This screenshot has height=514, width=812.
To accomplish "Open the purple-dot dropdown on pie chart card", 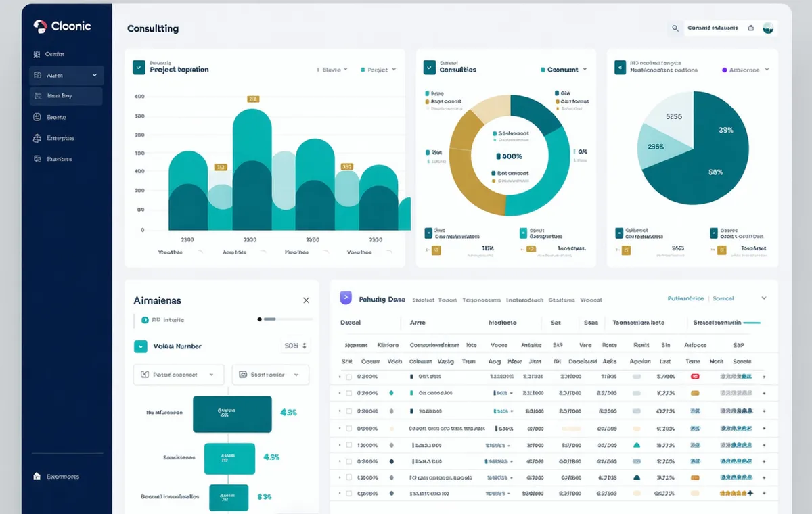I will click(x=746, y=70).
